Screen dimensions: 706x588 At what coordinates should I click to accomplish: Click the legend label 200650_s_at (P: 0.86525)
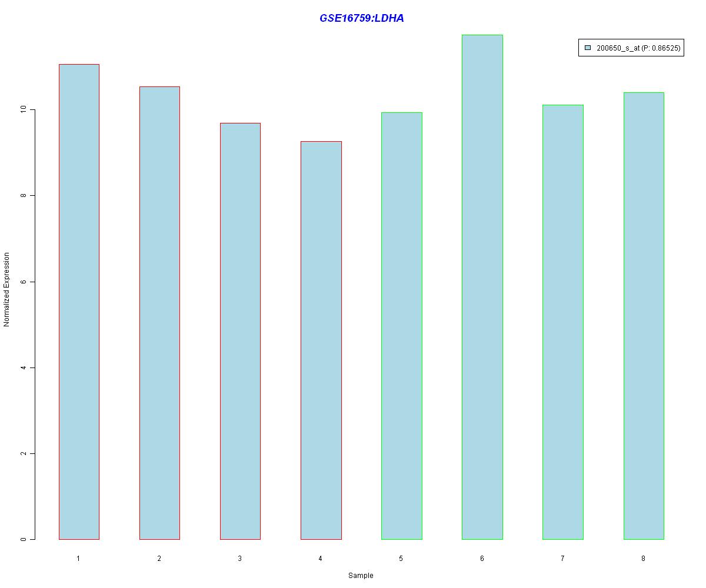[x=638, y=49]
